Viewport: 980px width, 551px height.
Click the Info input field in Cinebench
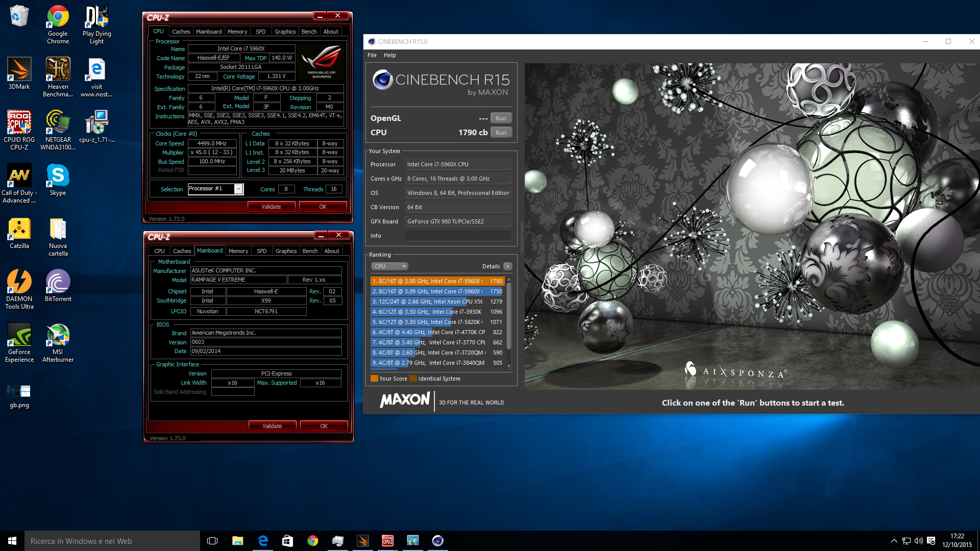tap(458, 236)
